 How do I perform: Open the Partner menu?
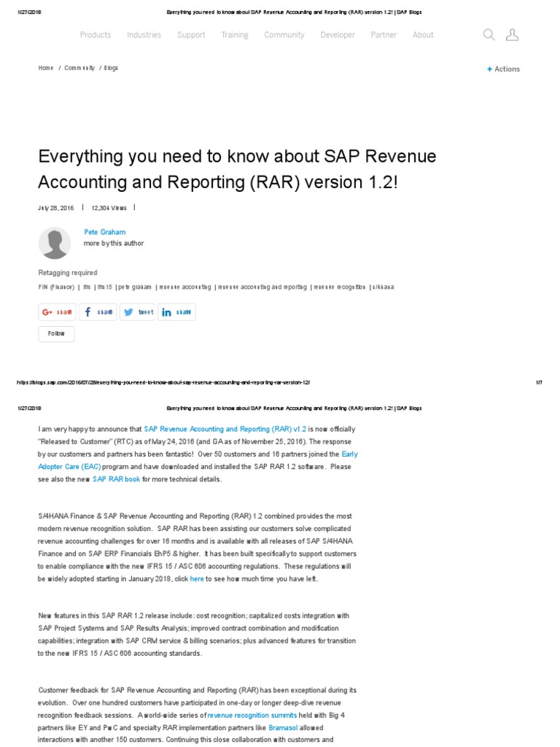point(384,35)
